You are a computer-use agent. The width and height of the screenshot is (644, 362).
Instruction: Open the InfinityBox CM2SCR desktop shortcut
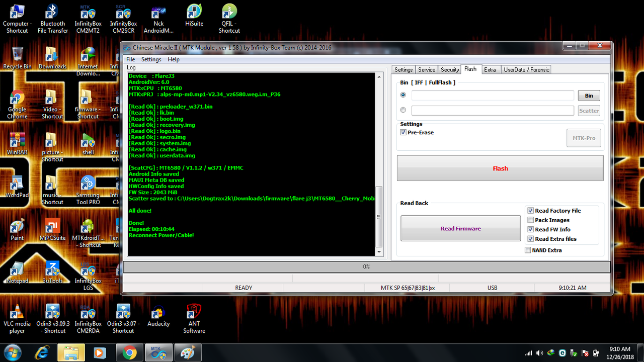point(123,19)
